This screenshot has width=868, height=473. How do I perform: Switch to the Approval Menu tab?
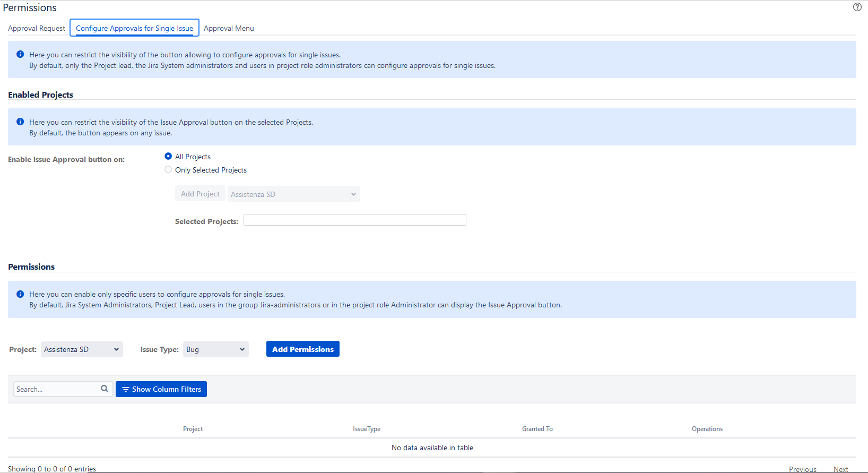click(229, 28)
